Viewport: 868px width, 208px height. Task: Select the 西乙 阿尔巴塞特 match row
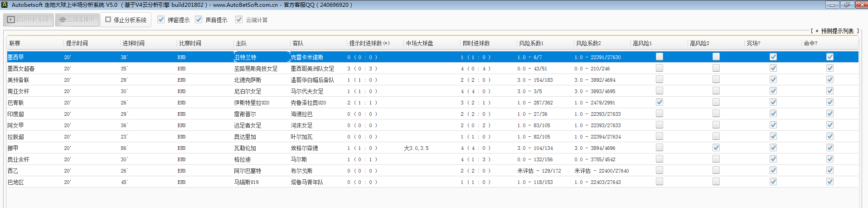tap(247, 171)
